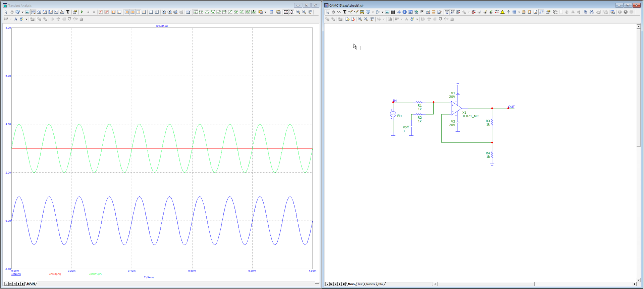Image resolution: width=644 pixels, height=289 pixels.
Task: Click the v(OUT) (V) waveform label
Action: [95, 274]
